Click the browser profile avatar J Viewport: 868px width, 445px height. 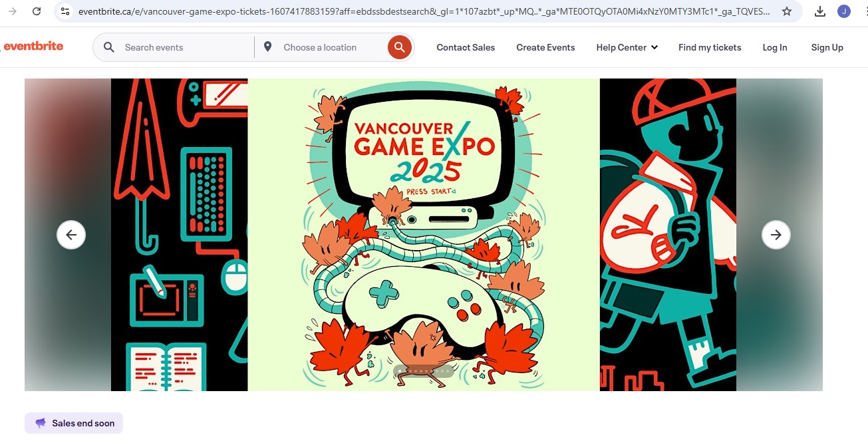pos(844,11)
